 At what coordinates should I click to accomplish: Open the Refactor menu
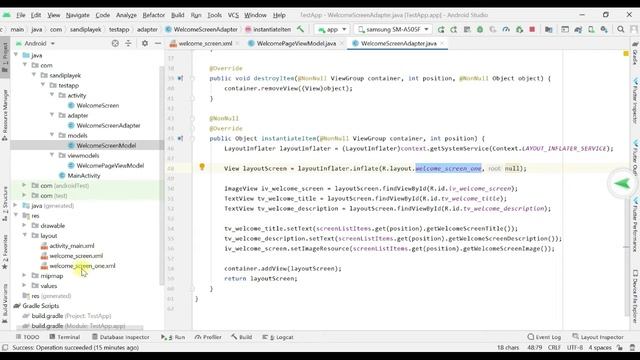tap(153, 15)
